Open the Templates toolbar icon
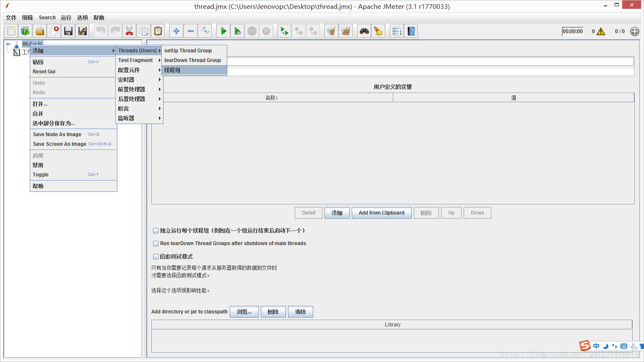 (x=26, y=31)
